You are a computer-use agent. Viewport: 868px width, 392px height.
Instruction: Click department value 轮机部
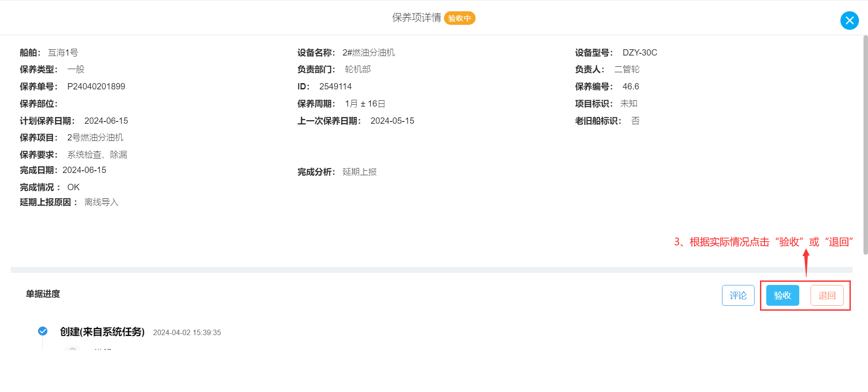[358, 69]
